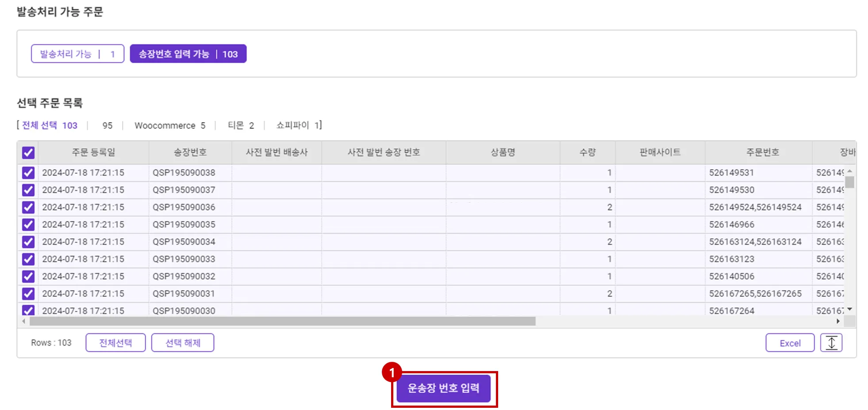Sort by 송장번호 column header
This screenshot has height=410, width=868.
click(x=190, y=153)
